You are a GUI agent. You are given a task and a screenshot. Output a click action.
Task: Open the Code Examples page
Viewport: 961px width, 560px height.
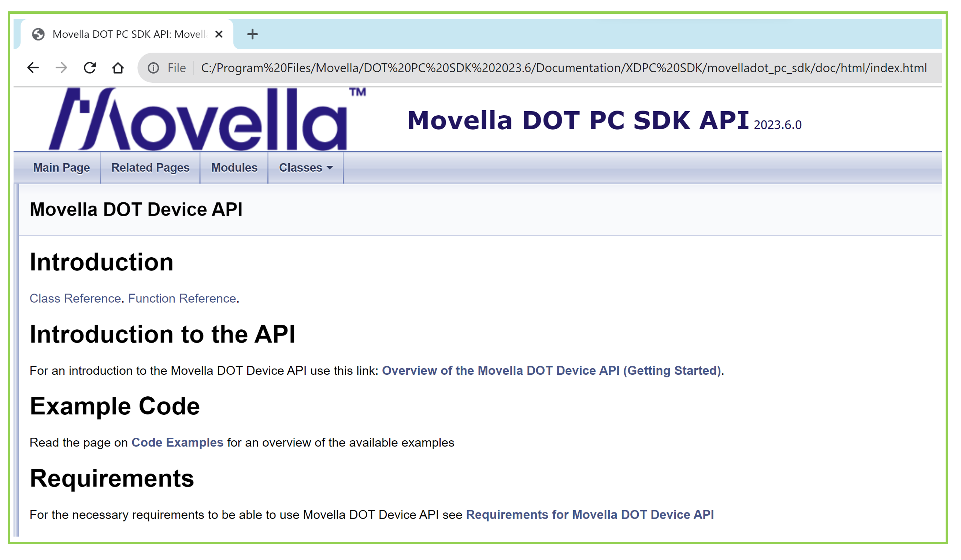(x=177, y=443)
